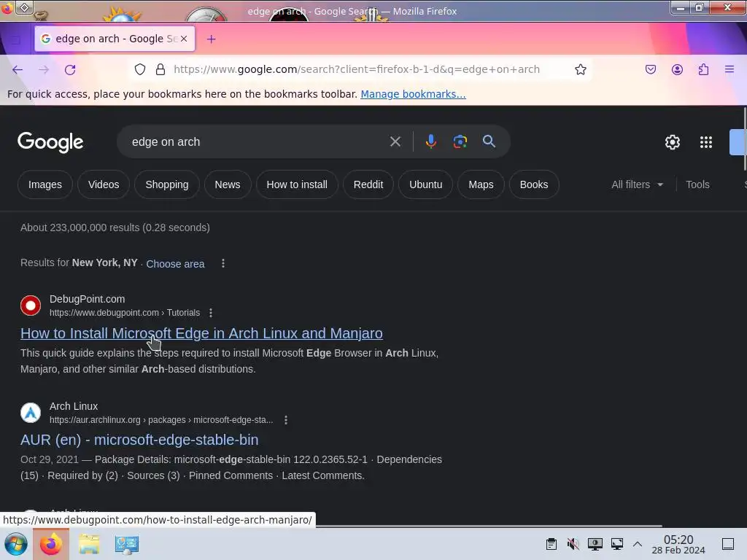747x560 pixels.
Task: Expand the All filters dropdown
Action: click(x=637, y=184)
